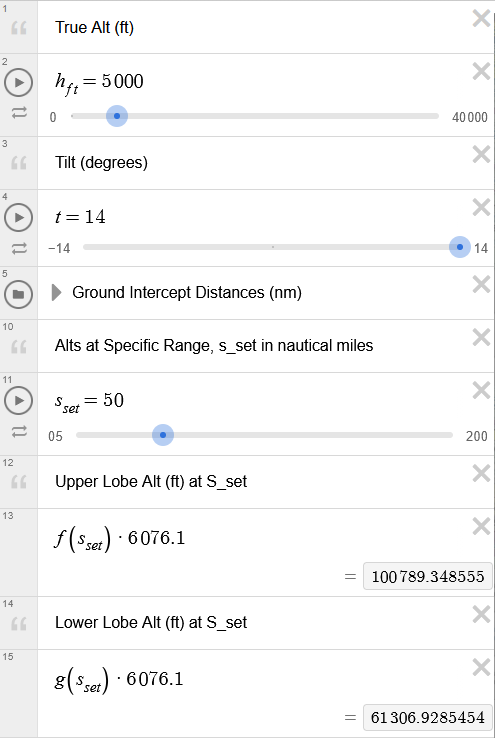Edit the h_ft slider maximum value 40000
The image size is (495, 738).
tap(470, 117)
